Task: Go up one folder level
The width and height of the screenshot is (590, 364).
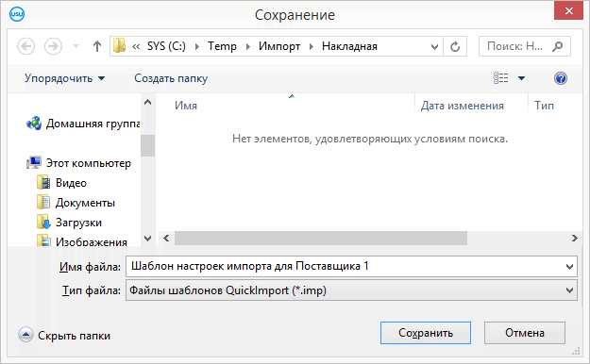Action: [97, 46]
